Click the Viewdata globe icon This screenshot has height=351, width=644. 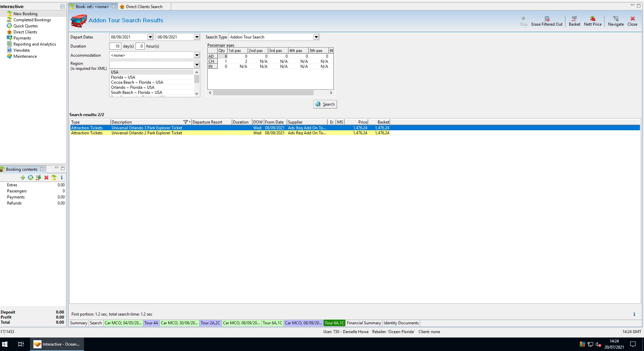[9, 50]
